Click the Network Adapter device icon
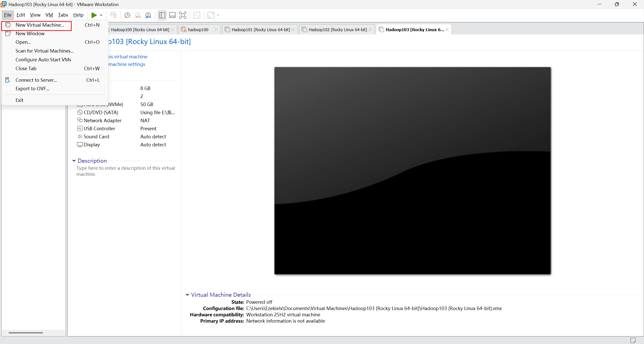 (x=80, y=120)
